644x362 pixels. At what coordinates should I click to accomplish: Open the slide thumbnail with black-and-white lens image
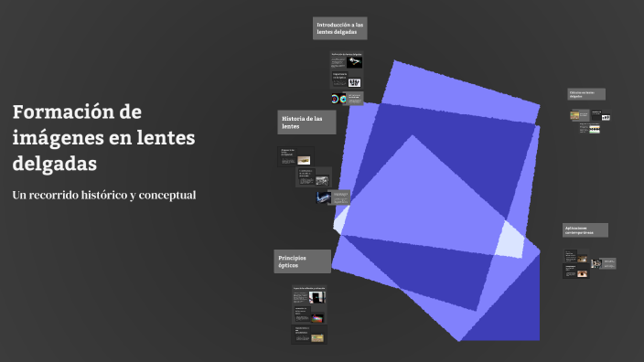[347, 80]
